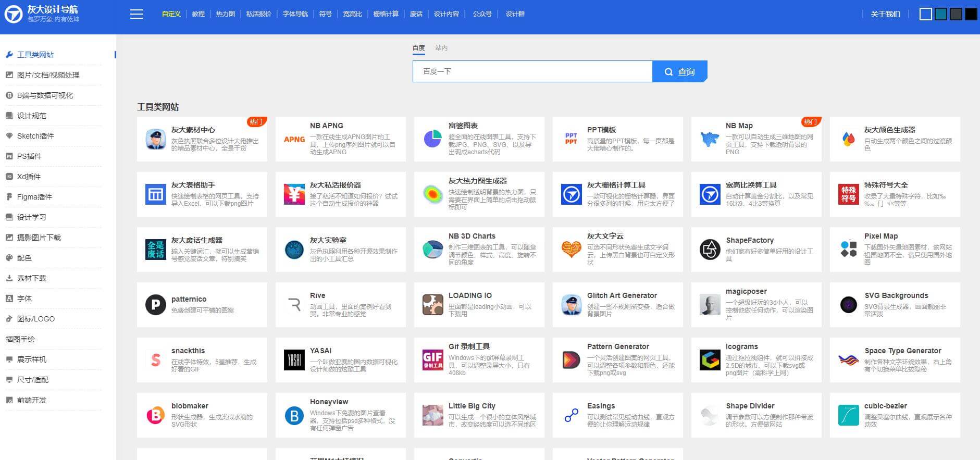Click the Gif 录制工具 icon
The image size is (980, 460).
[432, 360]
